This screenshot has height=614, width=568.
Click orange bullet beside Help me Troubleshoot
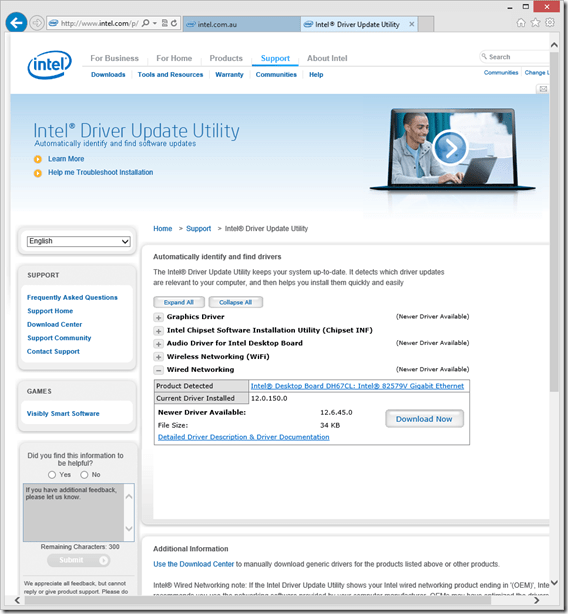click(x=38, y=173)
